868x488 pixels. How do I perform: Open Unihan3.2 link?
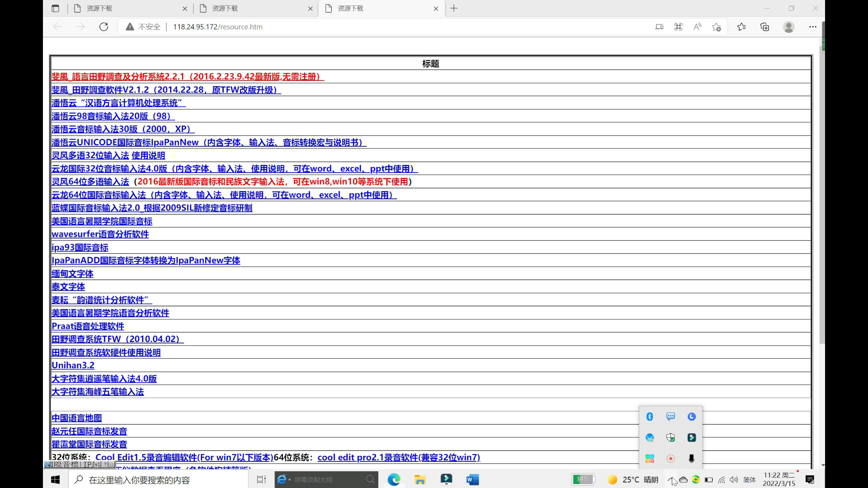(73, 365)
